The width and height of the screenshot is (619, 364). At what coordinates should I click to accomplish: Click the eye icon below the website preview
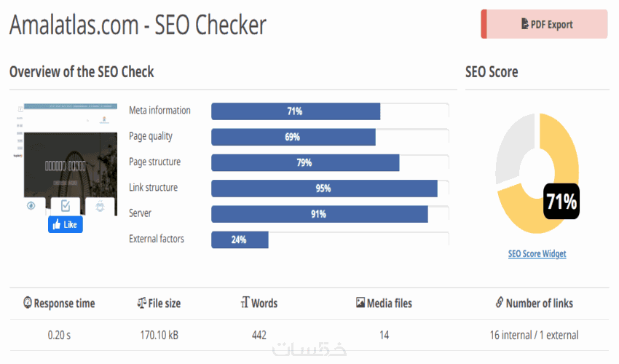point(31,206)
